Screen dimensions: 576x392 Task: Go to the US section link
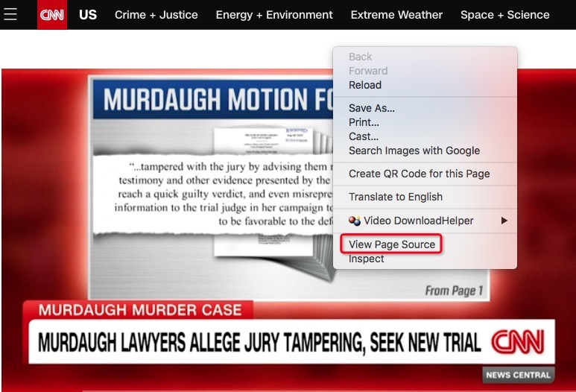[x=88, y=15]
